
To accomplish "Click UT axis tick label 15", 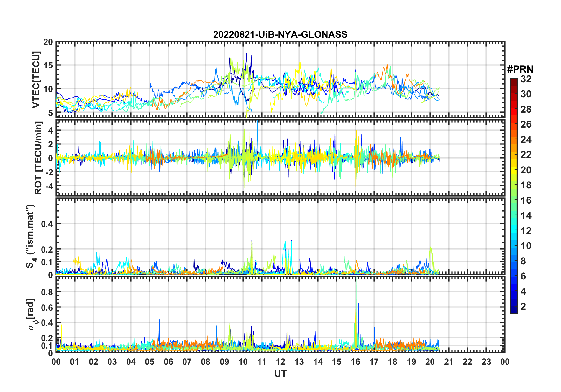I will 337,362.
